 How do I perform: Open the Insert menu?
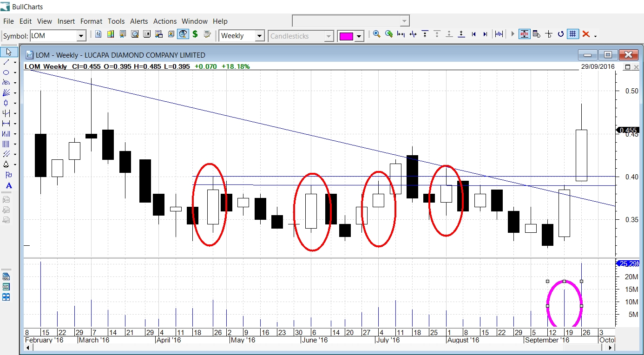click(x=66, y=21)
